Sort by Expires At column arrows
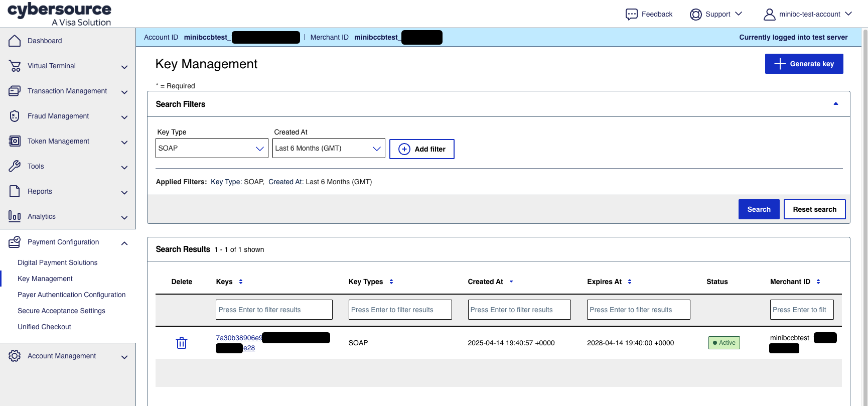 point(630,282)
